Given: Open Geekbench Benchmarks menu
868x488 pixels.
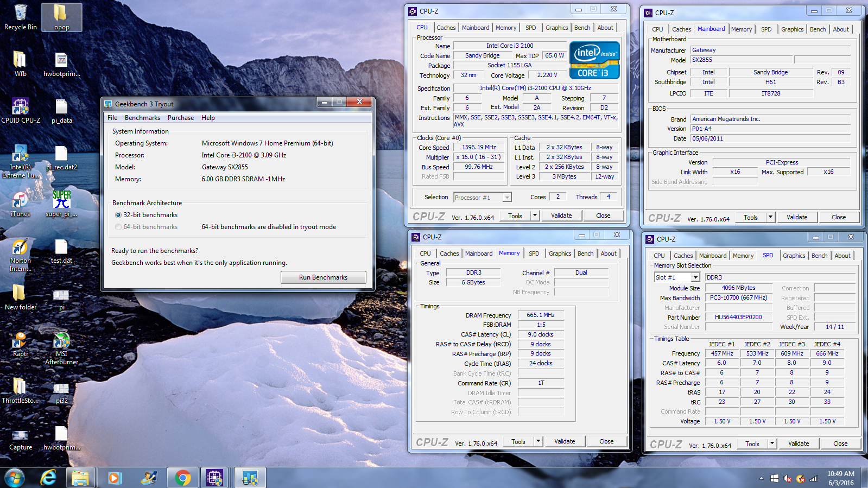Looking at the screenshot, I should pyautogui.click(x=142, y=118).
